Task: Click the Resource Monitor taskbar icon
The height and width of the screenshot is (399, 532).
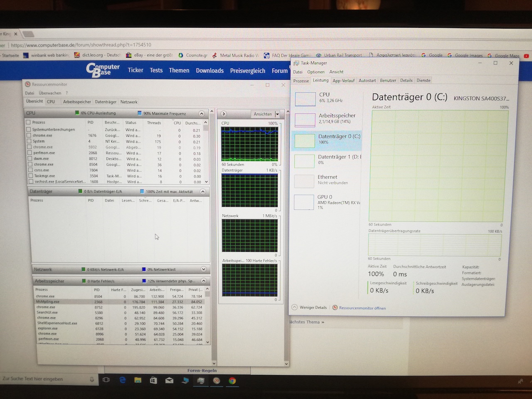Action: pyautogui.click(x=217, y=381)
